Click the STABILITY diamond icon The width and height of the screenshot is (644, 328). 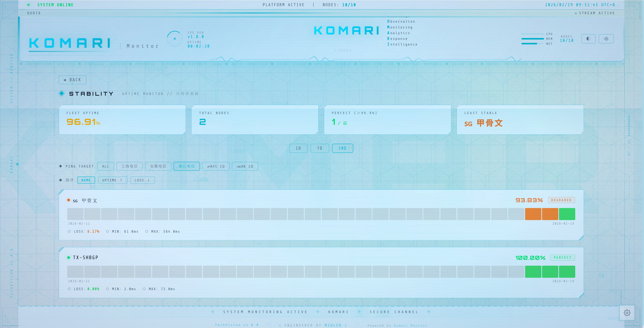pyautogui.click(x=62, y=93)
